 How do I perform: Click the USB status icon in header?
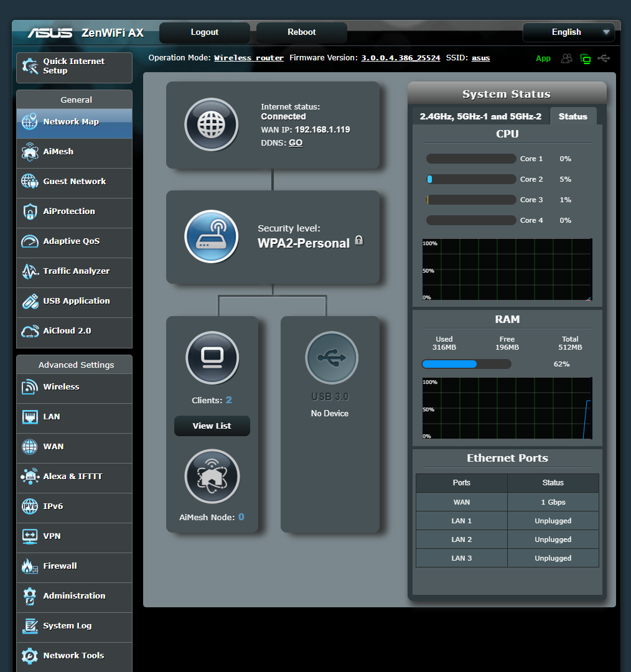click(604, 58)
